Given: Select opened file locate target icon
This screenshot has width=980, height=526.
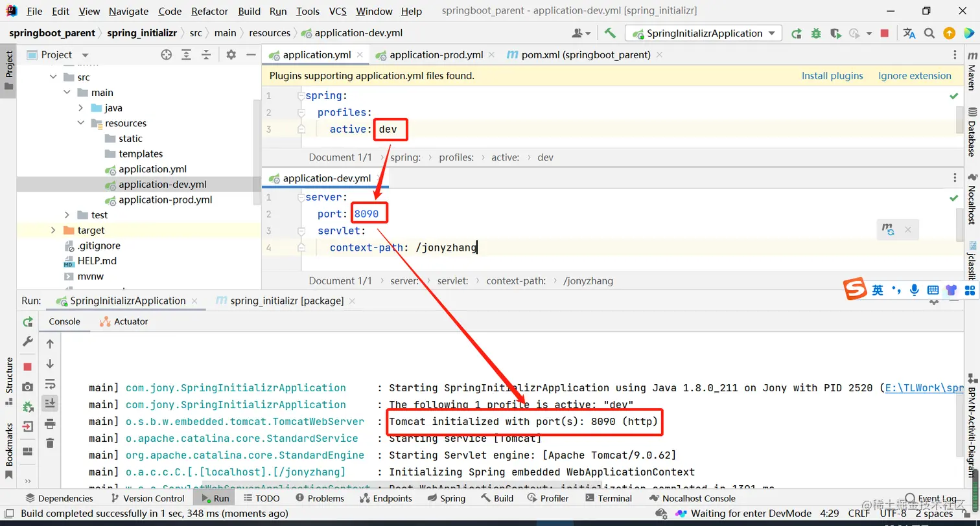Looking at the screenshot, I should pos(167,55).
